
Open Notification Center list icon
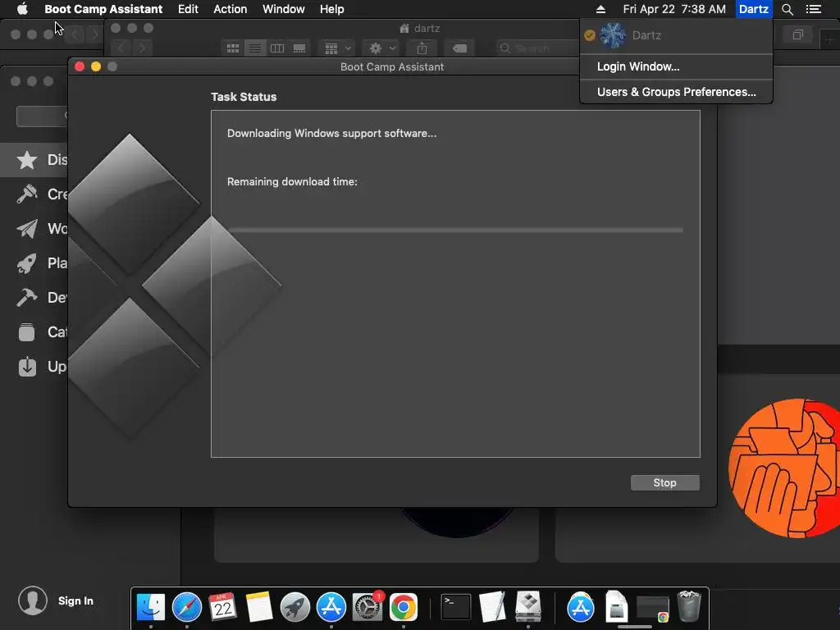pos(814,9)
